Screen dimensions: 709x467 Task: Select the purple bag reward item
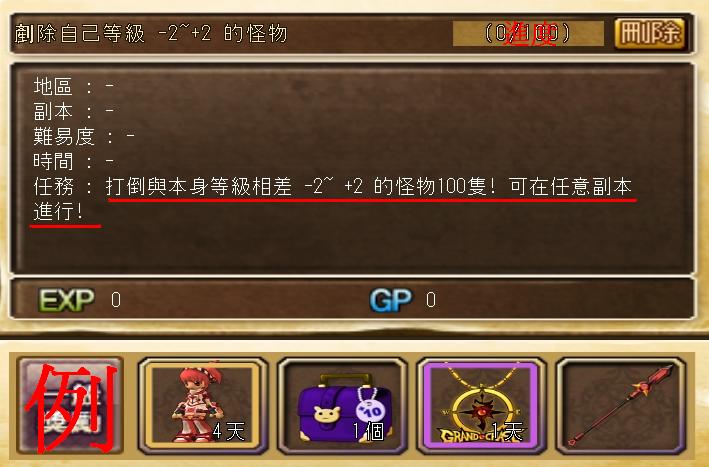point(342,406)
